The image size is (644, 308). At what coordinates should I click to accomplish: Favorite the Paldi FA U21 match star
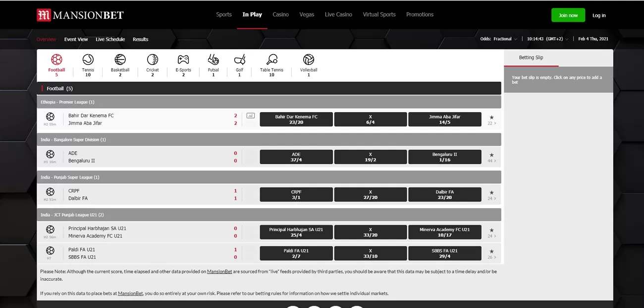point(491,251)
